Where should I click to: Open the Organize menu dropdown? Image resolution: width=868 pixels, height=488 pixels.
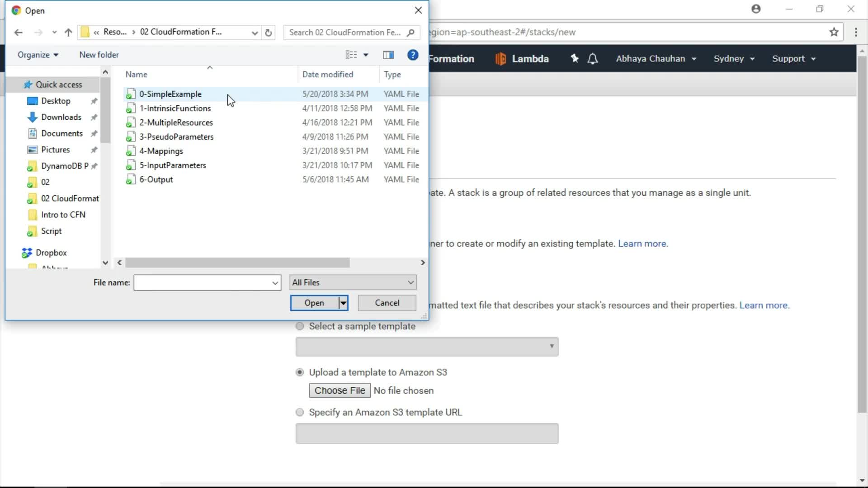click(x=38, y=55)
